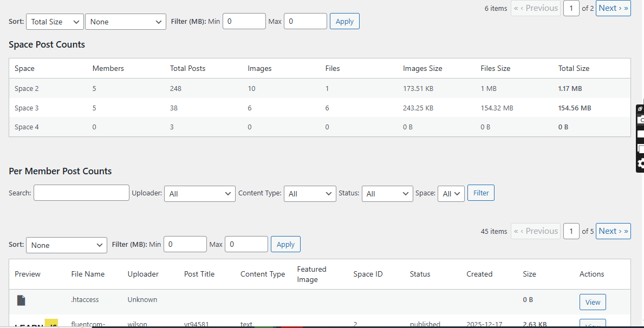Open the Space filter dropdown
This screenshot has height=328, width=644.
point(451,194)
